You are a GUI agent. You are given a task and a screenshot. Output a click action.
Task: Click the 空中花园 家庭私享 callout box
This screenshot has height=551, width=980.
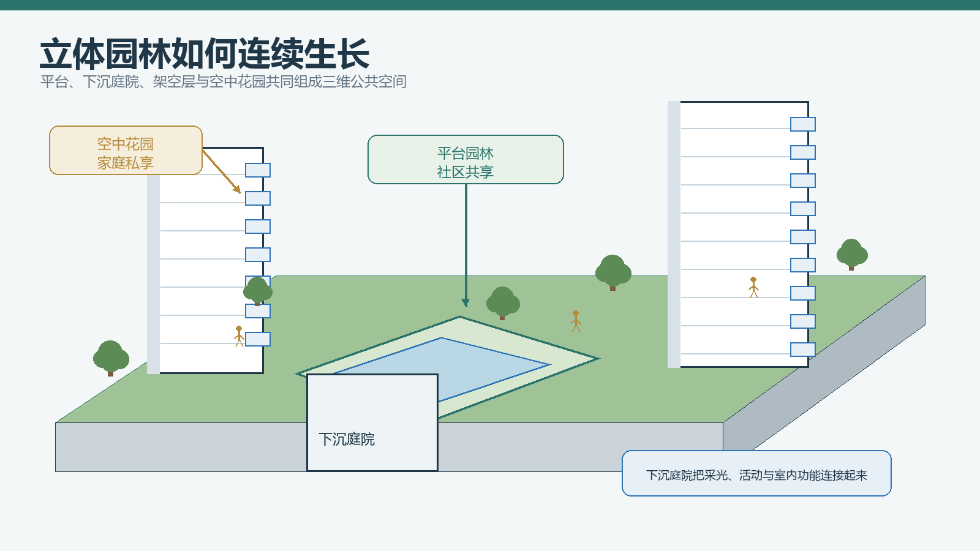tap(126, 151)
